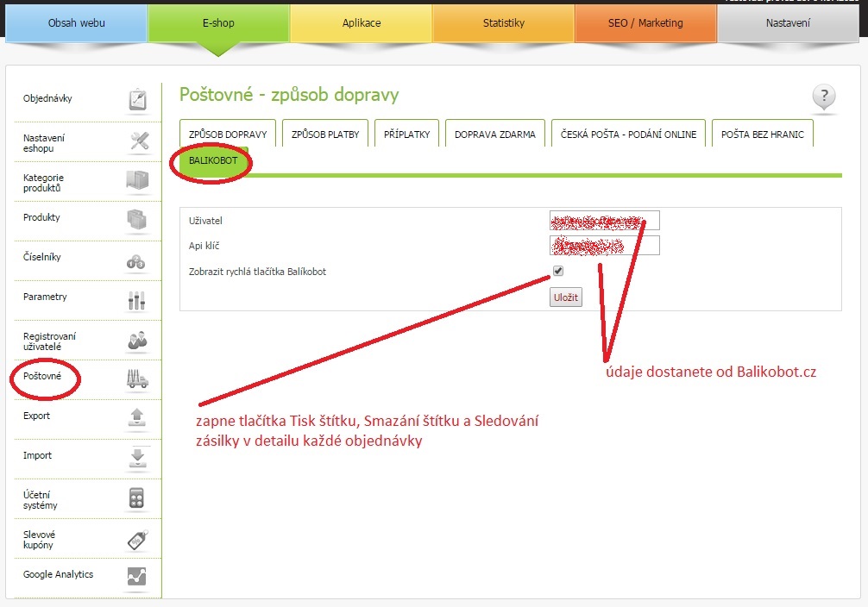Click the Poštovné delivery truck icon
Screen dimensions: 868x607
coord(137,379)
